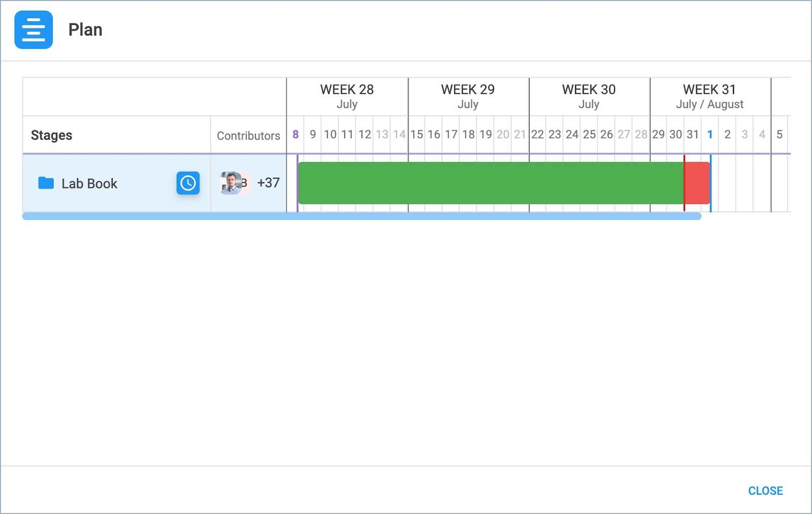This screenshot has height=514, width=812.
Task: Open the +37 contributors count
Action: click(268, 183)
